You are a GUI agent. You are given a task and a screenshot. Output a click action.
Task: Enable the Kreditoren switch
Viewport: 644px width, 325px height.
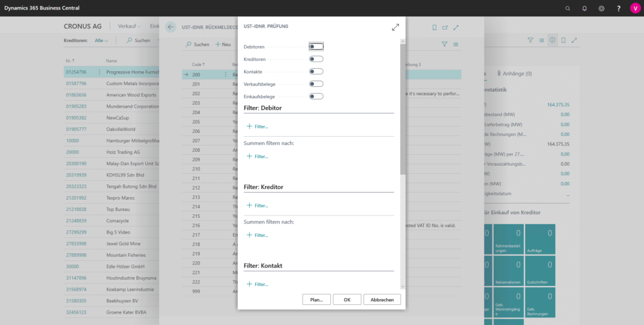pyautogui.click(x=316, y=59)
